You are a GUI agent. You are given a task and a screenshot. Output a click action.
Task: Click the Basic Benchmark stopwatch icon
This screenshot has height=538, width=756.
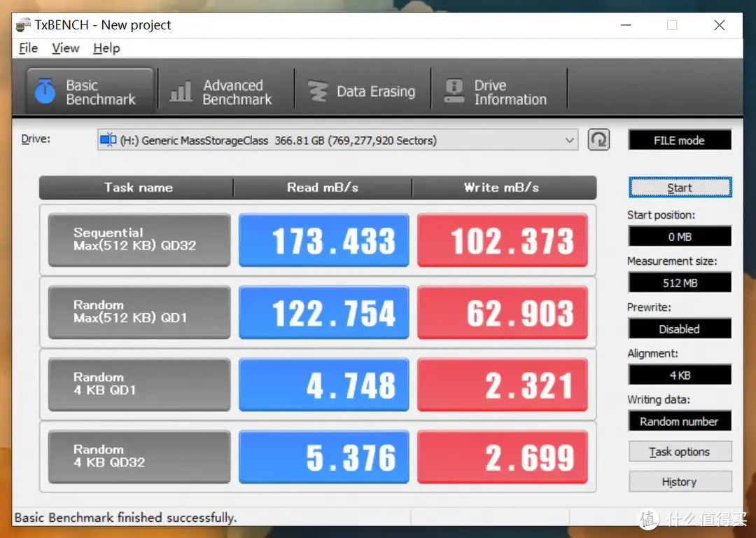(45, 91)
